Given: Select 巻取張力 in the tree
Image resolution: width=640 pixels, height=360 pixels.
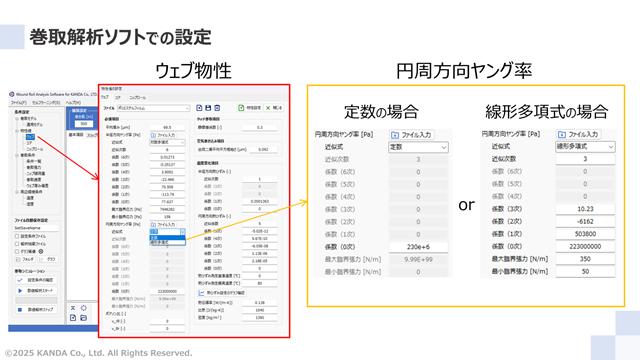Looking at the screenshot, I should pyautogui.click(x=34, y=167).
